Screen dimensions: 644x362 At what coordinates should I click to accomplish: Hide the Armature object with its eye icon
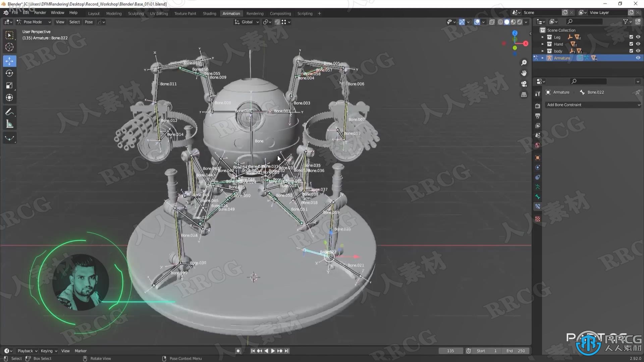[638, 58]
